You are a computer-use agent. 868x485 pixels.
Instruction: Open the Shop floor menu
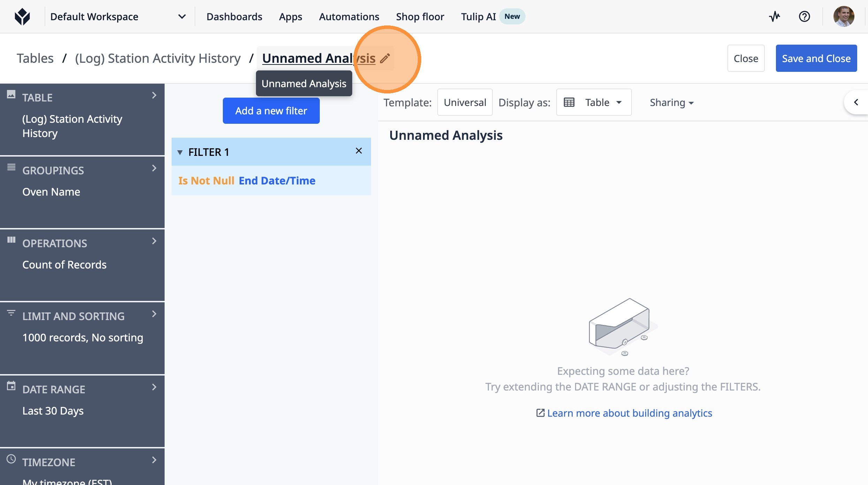point(420,16)
